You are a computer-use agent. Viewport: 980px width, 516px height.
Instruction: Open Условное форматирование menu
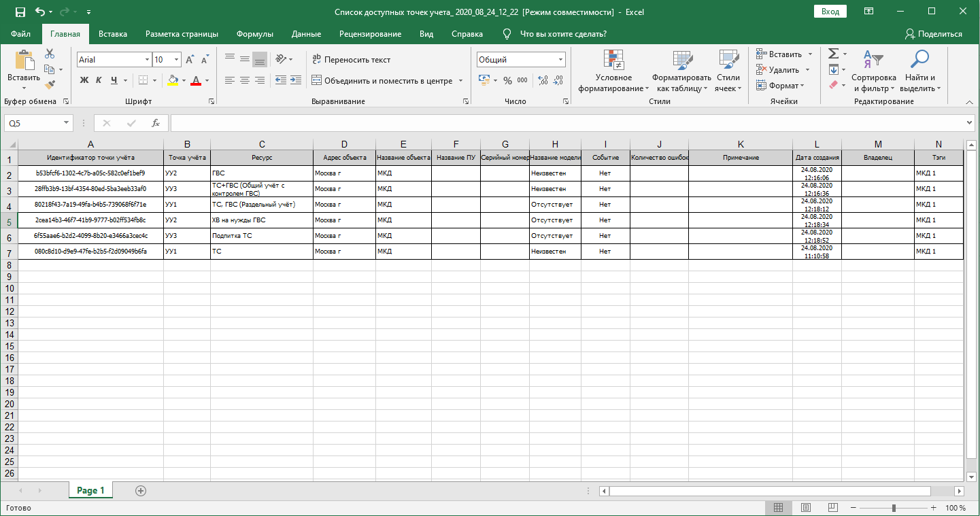click(613, 71)
